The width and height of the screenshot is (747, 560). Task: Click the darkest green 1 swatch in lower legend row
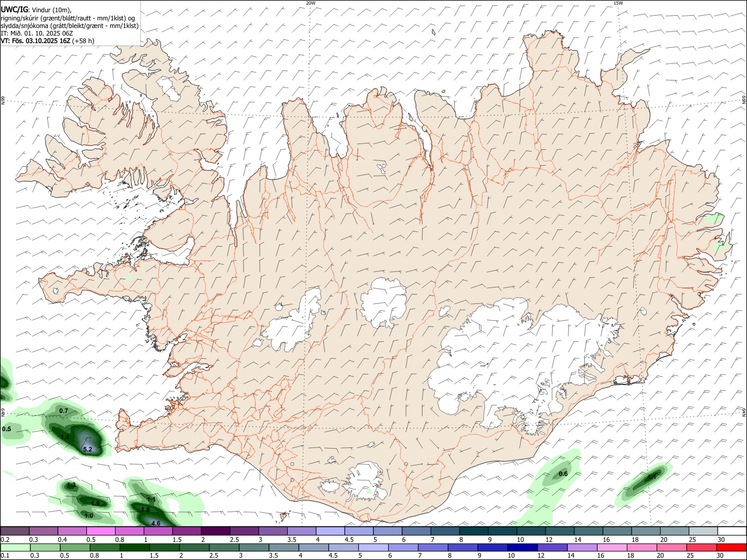pos(134,547)
